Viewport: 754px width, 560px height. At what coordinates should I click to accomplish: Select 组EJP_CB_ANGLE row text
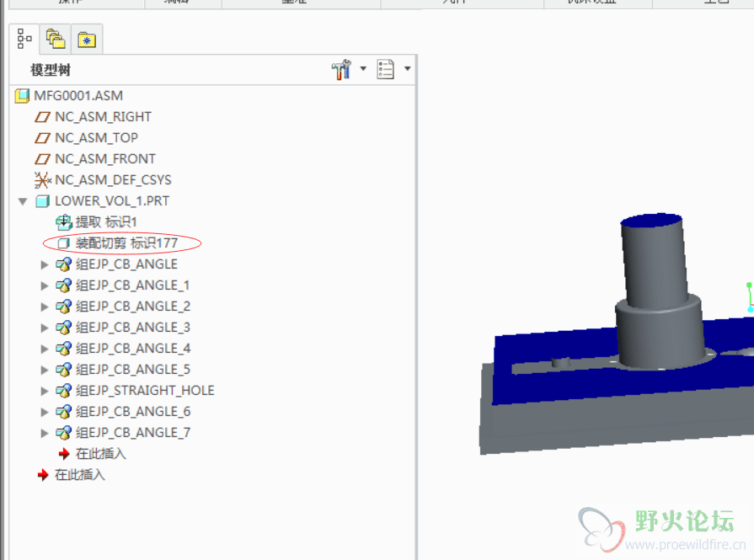[127, 264]
